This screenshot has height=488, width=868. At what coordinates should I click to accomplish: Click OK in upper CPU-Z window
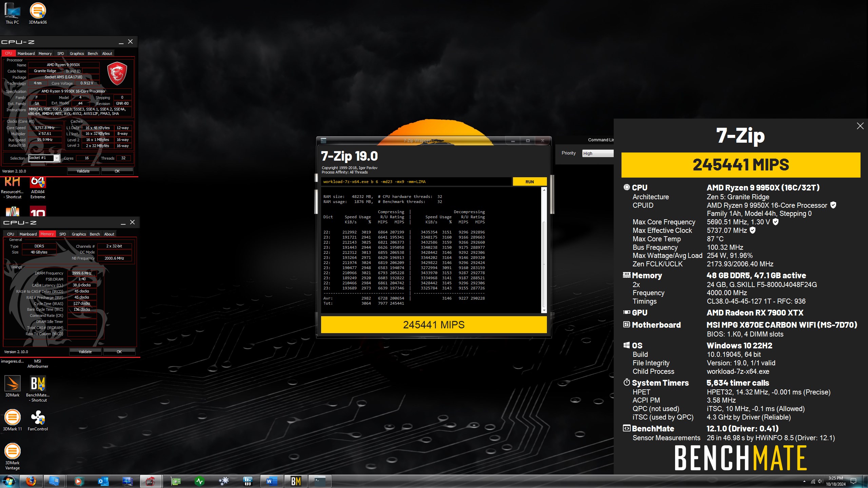pyautogui.click(x=117, y=171)
